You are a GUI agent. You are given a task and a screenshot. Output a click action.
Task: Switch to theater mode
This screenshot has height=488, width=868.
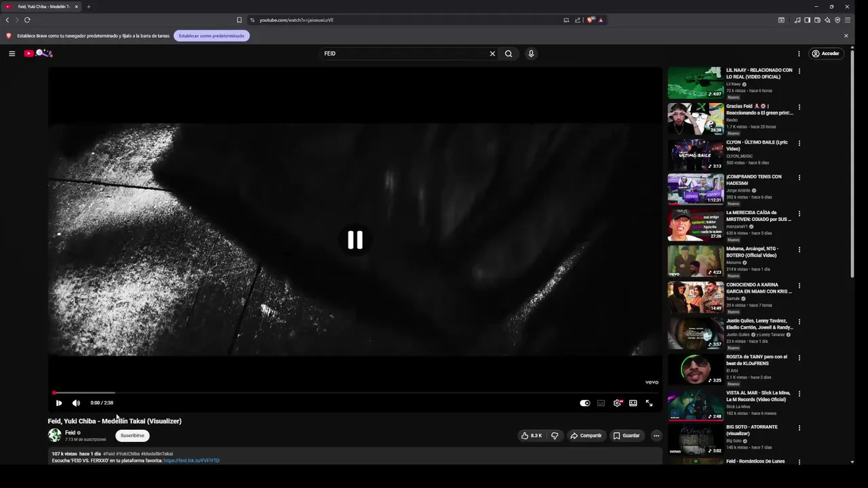(x=633, y=403)
